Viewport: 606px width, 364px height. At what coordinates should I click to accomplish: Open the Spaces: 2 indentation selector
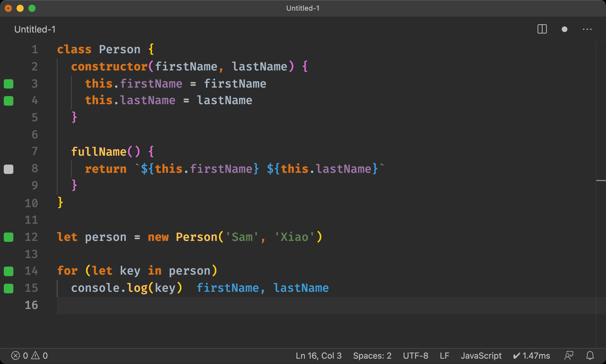coord(372,355)
